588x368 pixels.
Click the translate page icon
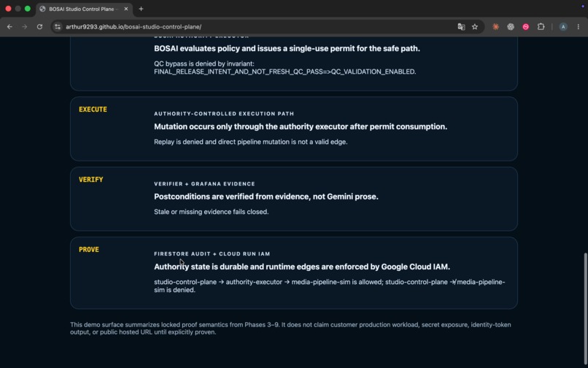(x=461, y=27)
